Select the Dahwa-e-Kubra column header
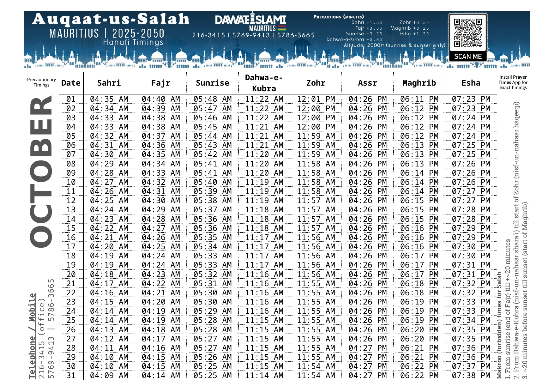The width and height of the screenshot is (554, 392). [264, 83]
